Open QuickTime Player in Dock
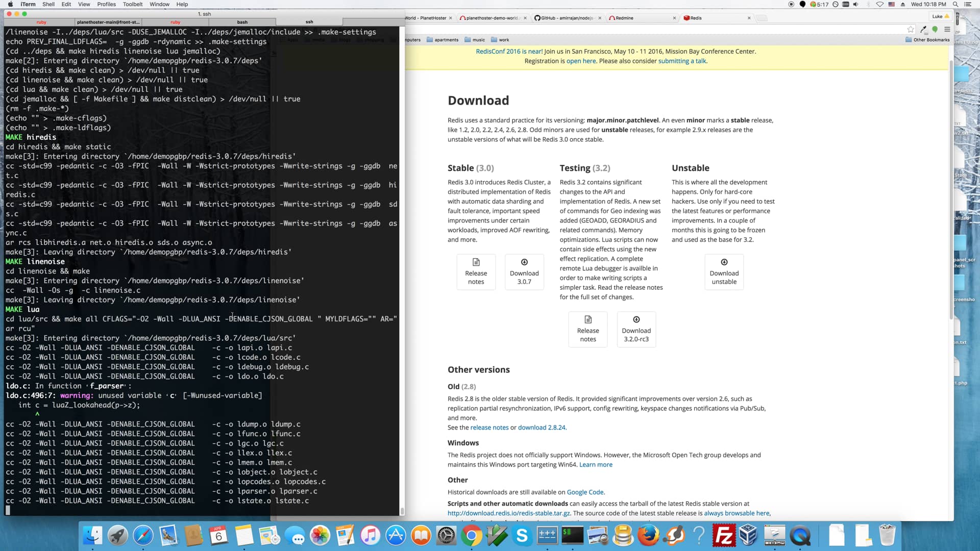Screen dimensions: 980x551 pos(800,536)
